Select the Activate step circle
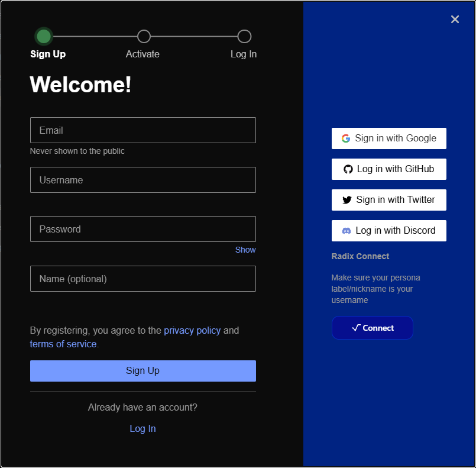This screenshot has height=468, width=476. click(x=143, y=36)
